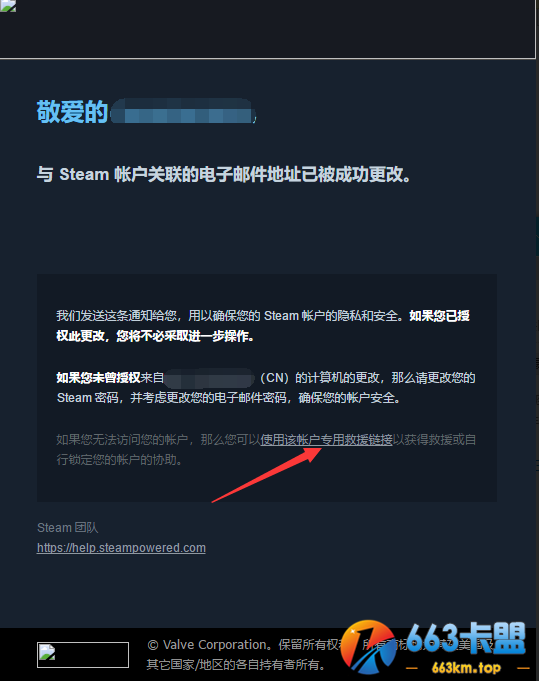Click the 663km.top watermark text
The width and height of the screenshot is (539, 681).
tap(466, 668)
